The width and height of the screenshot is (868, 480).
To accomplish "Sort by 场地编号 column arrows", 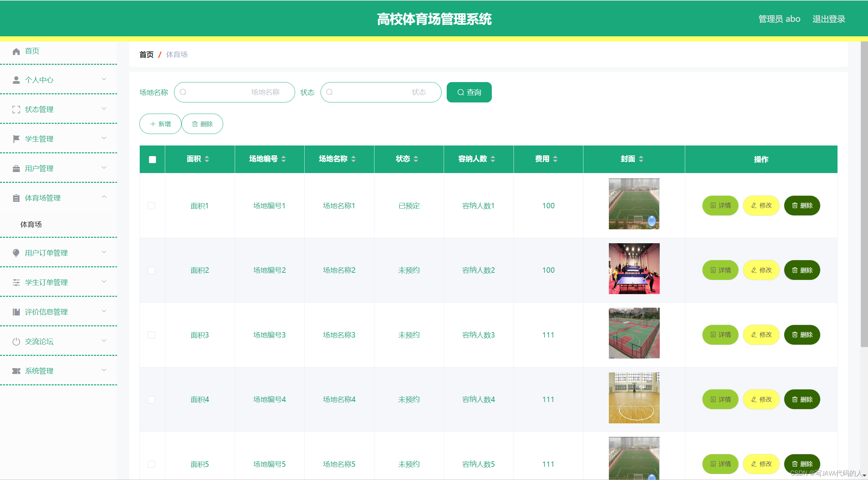I will [x=284, y=159].
